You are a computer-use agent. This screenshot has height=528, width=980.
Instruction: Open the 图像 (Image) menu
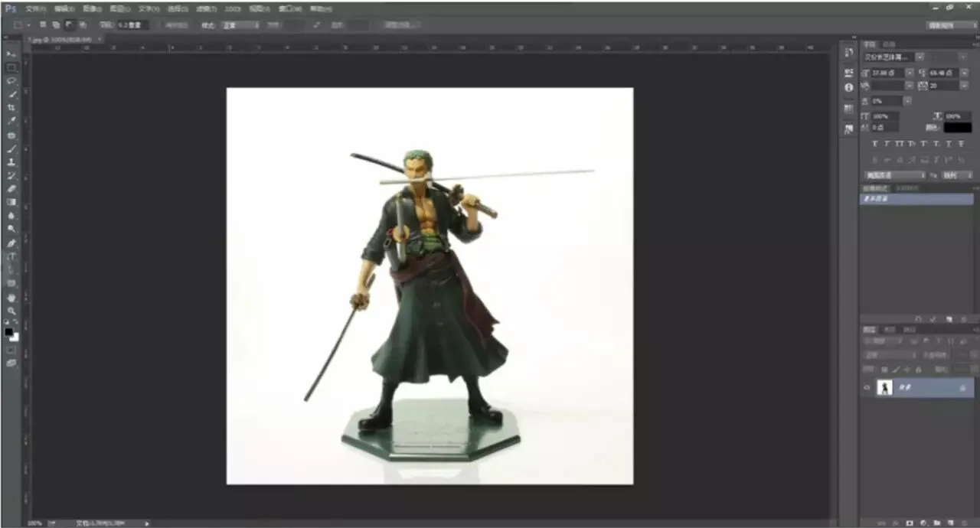click(x=92, y=8)
